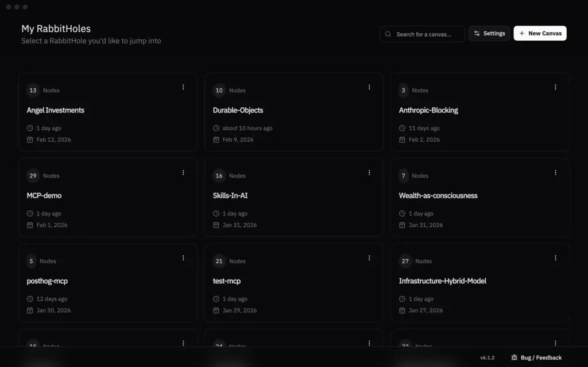The height and width of the screenshot is (367, 588).
Task: Open the three-dot menu on Anthropic-Blocking card
Action: (555, 87)
